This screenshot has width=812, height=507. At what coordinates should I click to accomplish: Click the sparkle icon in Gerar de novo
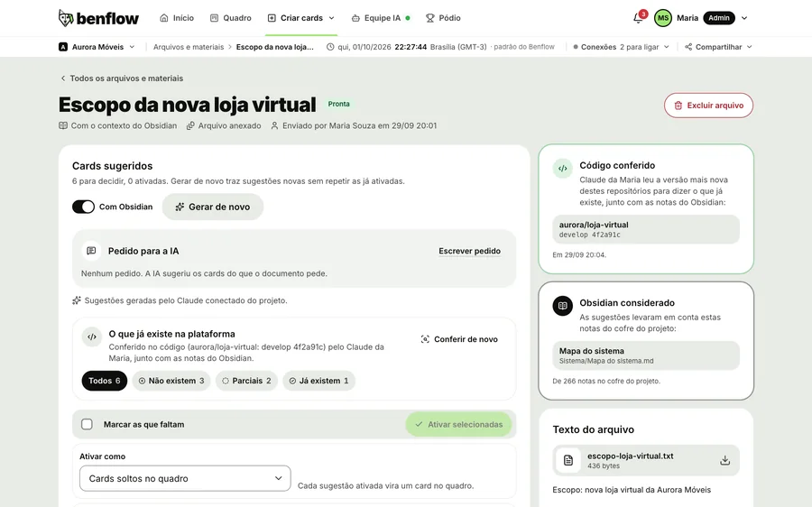[180, 207]
